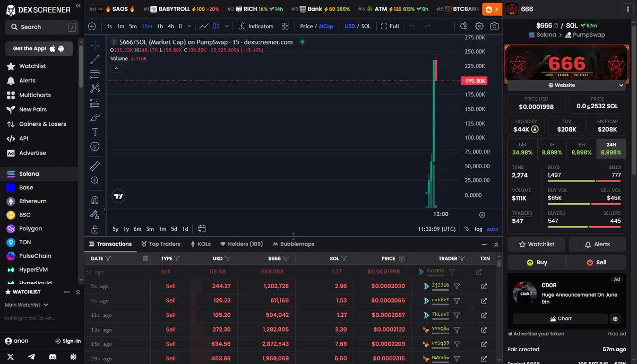
Task: Select the text annotation tool
Action: click(x=94, y=132)
